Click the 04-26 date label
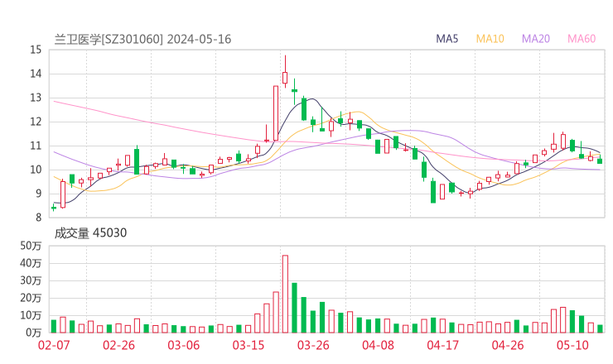Viewport: 613px width, 364px height. tap(508, 345)
